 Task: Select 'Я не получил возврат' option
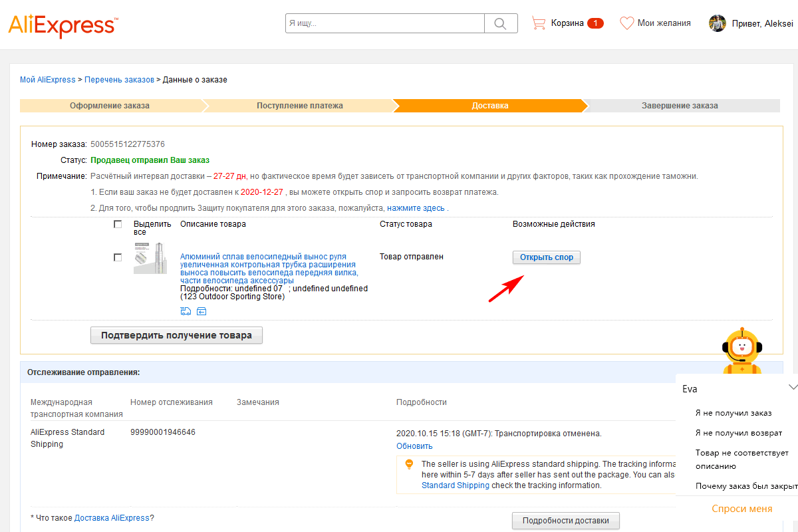(739, 433)
